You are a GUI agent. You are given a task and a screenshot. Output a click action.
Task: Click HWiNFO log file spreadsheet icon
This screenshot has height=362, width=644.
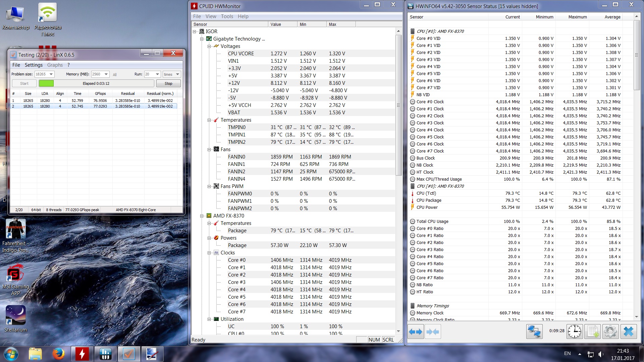(x=592, y=332)
